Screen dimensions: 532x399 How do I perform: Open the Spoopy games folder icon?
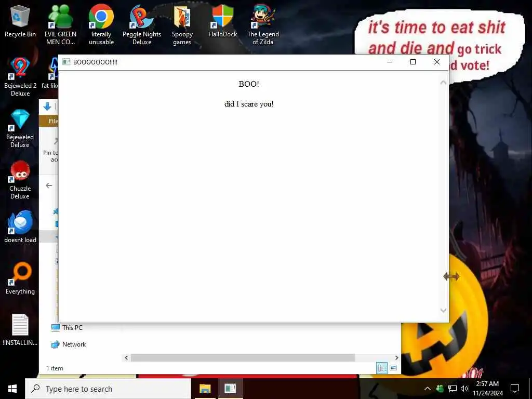coord(182,25)
